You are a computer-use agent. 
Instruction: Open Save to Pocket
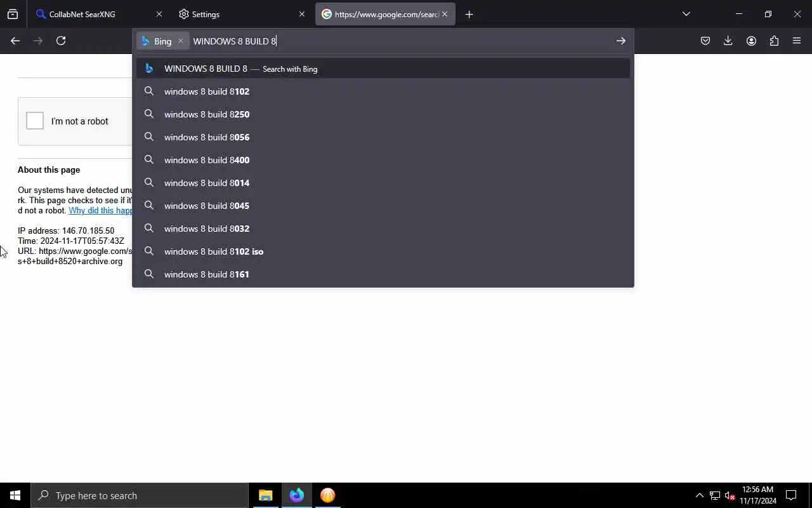point(705,41)
